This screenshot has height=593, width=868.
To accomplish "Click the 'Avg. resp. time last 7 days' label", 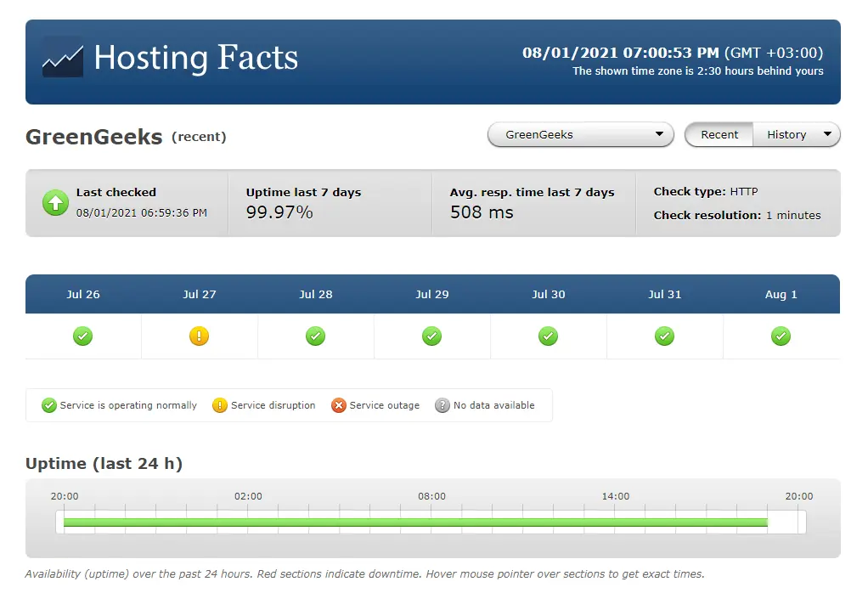I will pyautogui.click(x=532, y=192).
